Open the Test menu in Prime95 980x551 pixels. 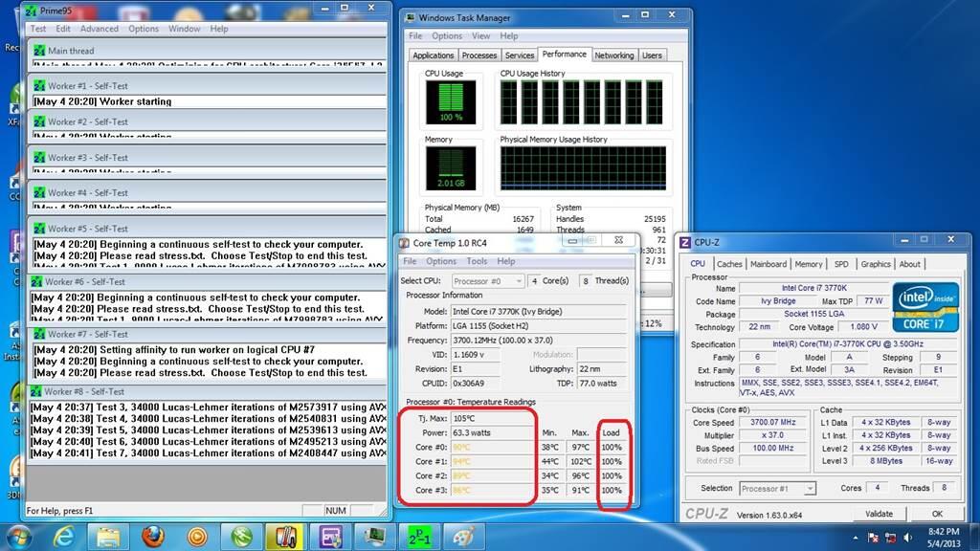(x=38, y=29)
